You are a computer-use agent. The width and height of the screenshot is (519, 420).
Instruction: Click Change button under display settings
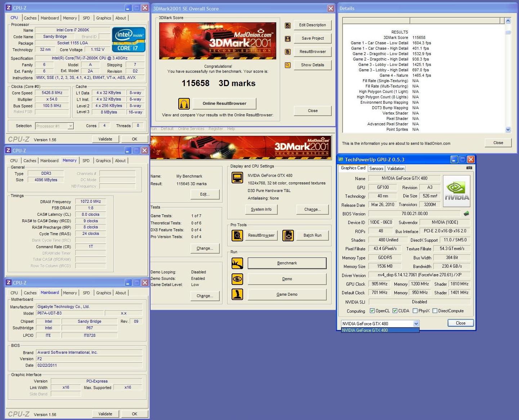click(x=312, y=209)
